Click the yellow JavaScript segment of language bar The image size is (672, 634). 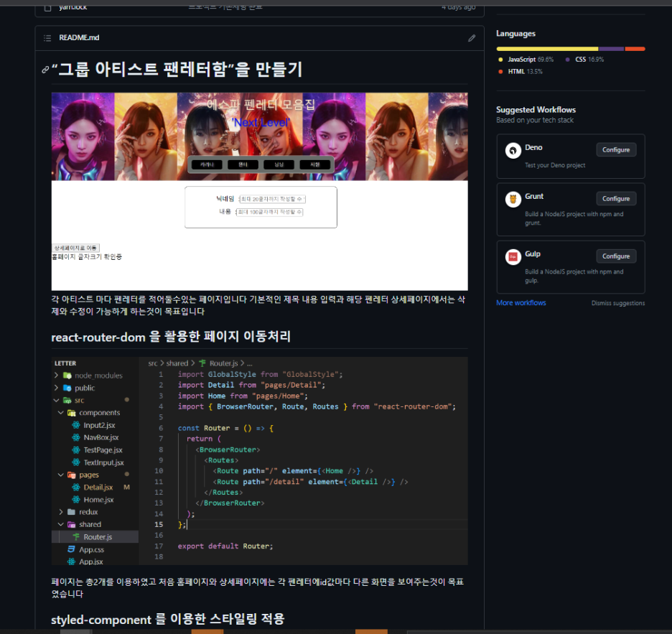point(547,49)
